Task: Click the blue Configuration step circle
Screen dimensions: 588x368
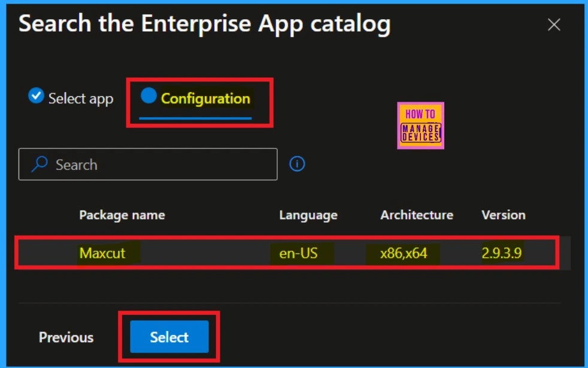Action: tap(148, 96)
